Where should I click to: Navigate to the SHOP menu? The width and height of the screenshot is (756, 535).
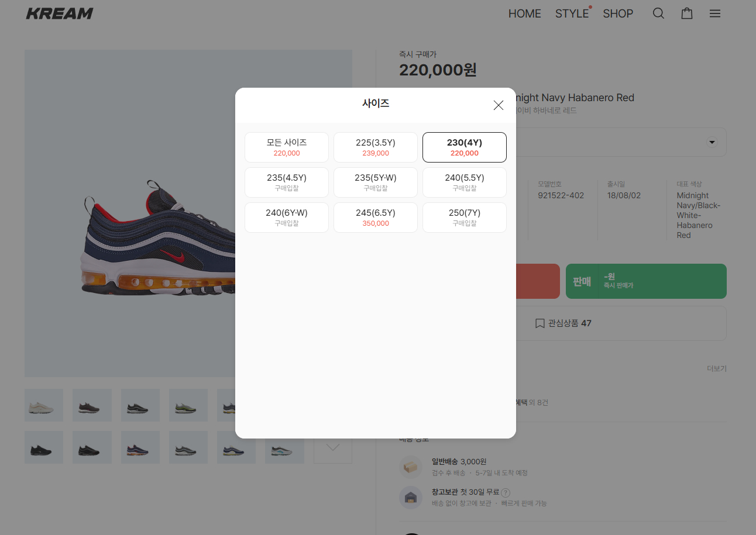click(618, 13)
